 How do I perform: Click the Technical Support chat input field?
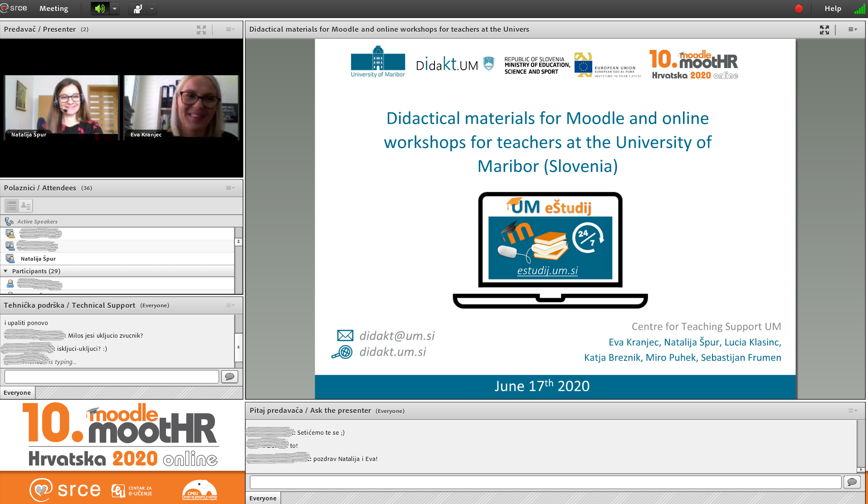click(x=112, y=377)
